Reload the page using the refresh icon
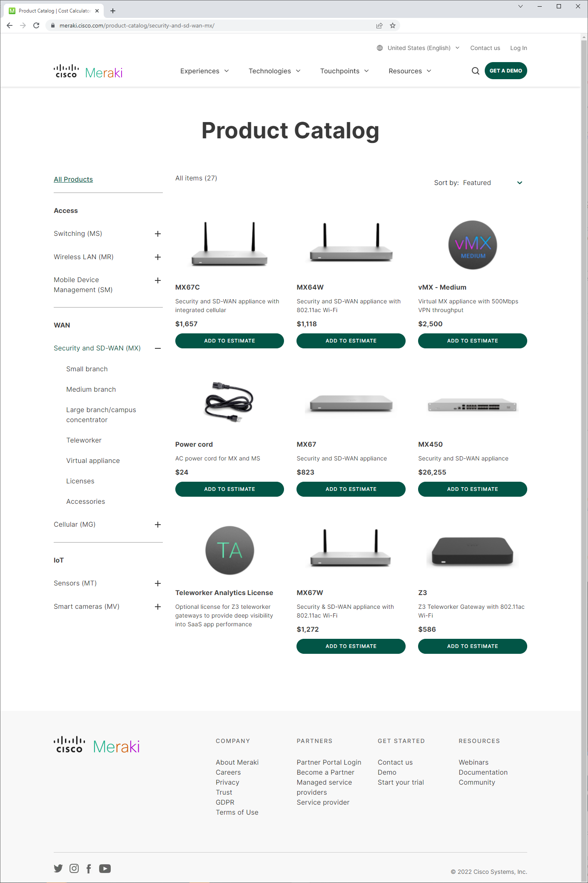Viewport: 588px width, 883px height. tap(36, 25)
